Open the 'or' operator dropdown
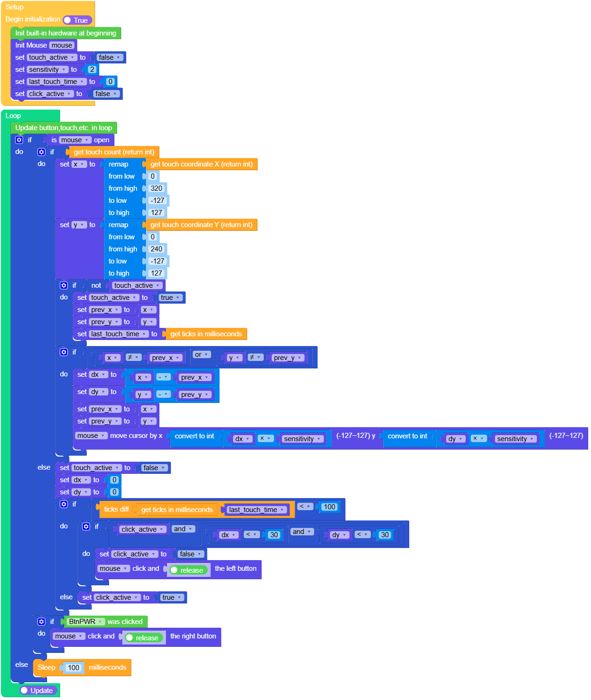 201,354
